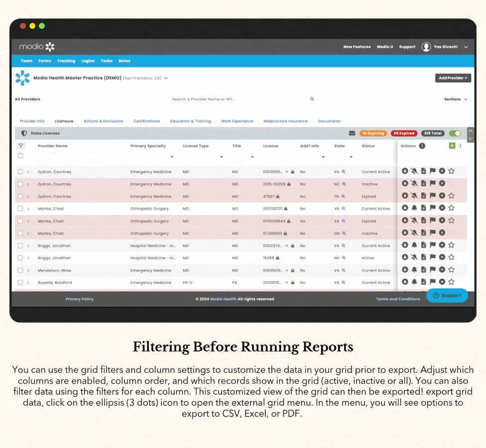Image resolution: width=486 pixels, height=448 pixels.
Task: Open the Primary Specialty filter dropdown
Action: [172, 157]
